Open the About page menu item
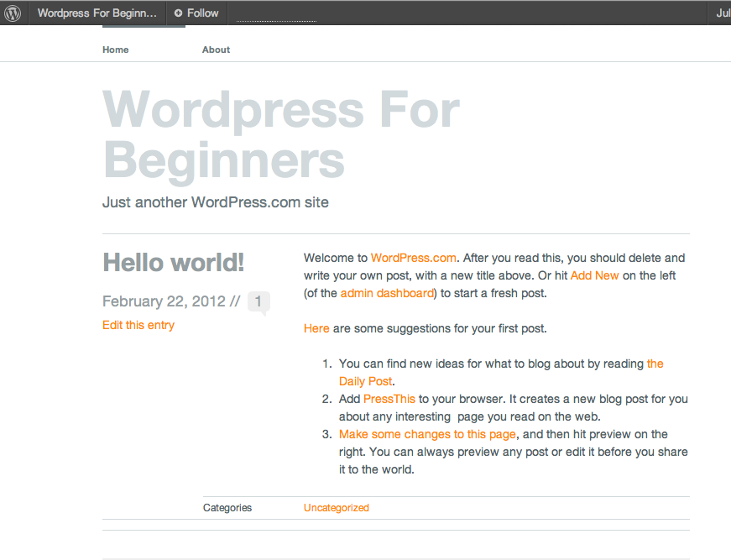This screenshot has height=560, width=731. click(x=216, y=50)
